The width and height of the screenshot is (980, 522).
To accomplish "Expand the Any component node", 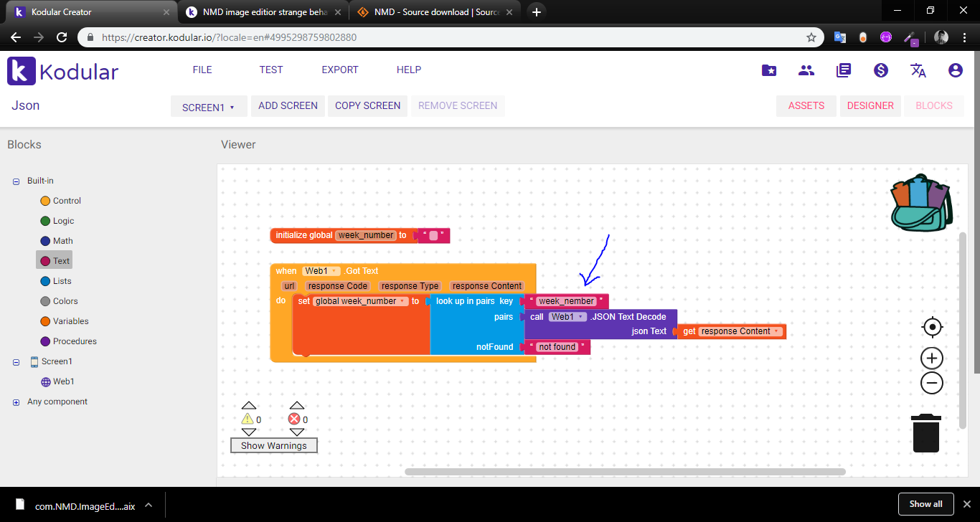I will pyautogui.click(x=16, y=402).
